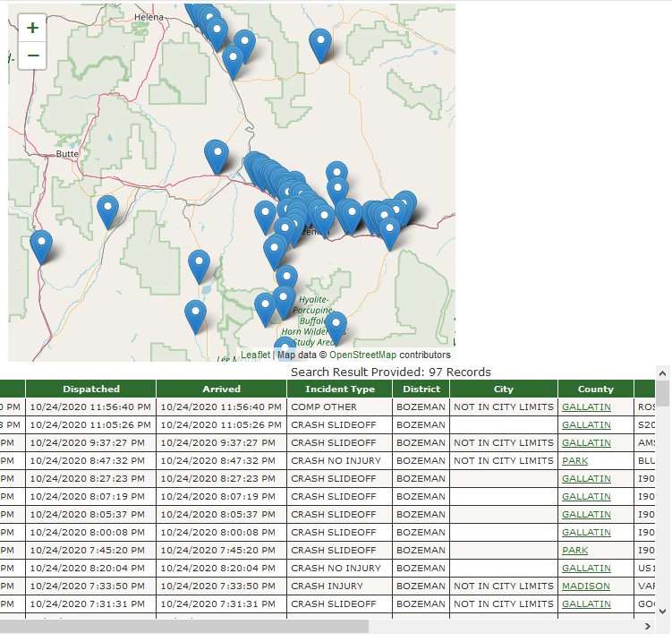Sort by District column header
This screenshot has height=642, width=672.
pos(421,389)
